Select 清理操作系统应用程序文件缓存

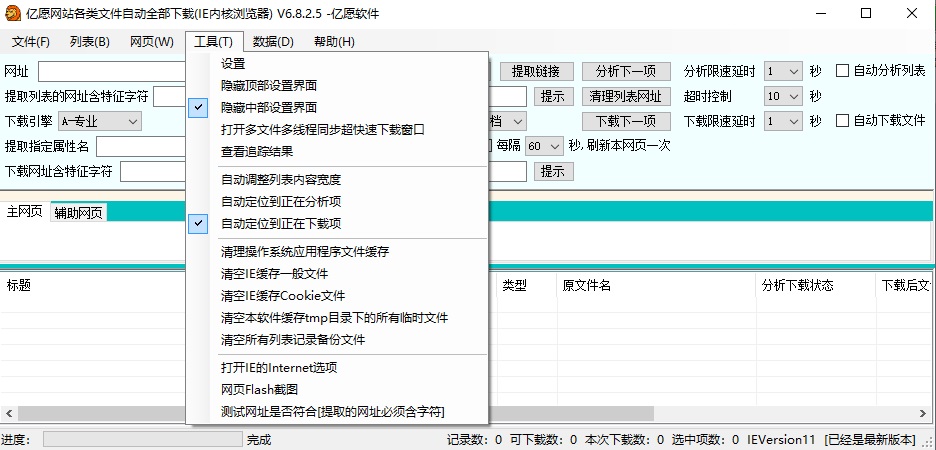337,252
